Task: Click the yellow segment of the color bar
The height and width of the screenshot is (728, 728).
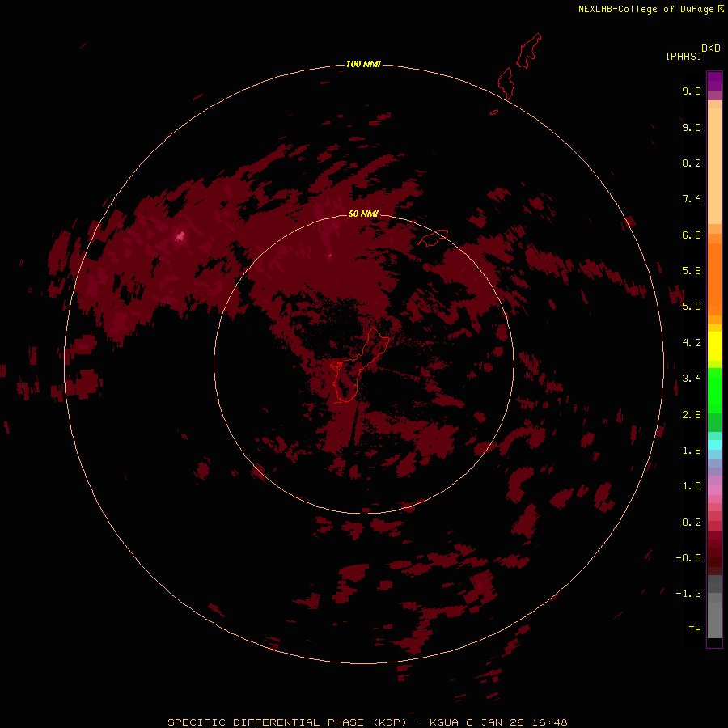Action: 714,346
